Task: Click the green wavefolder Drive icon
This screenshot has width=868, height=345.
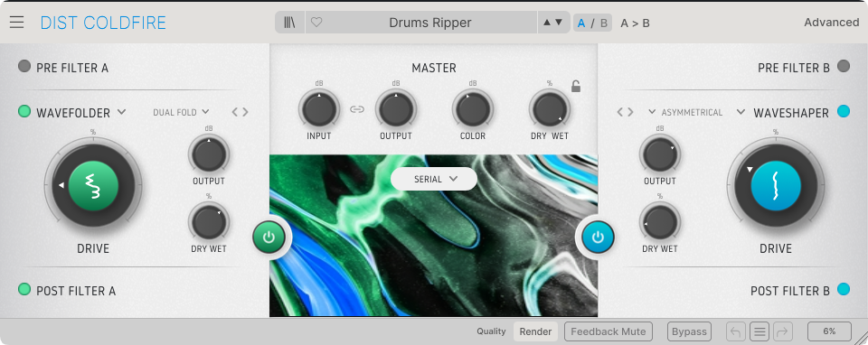Action: coord(93,186)
